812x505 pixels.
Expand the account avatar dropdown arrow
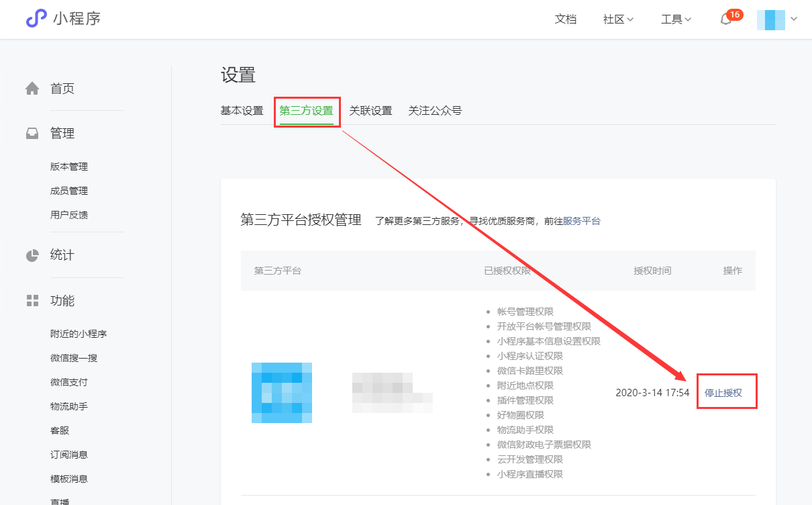pyautogui.click(x=794, y=19)
